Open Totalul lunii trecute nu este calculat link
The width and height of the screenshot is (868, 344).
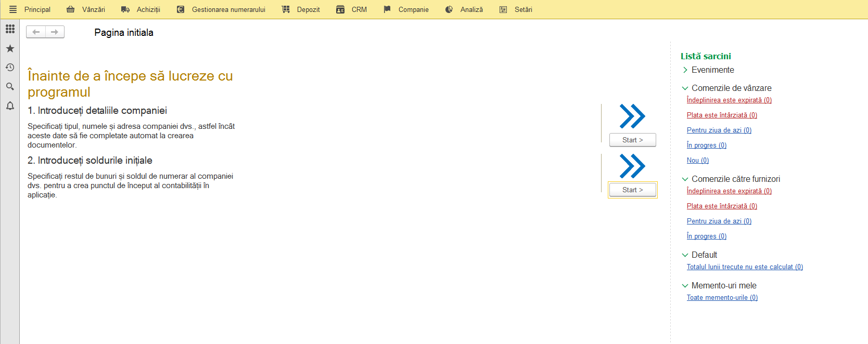point(745,267)
